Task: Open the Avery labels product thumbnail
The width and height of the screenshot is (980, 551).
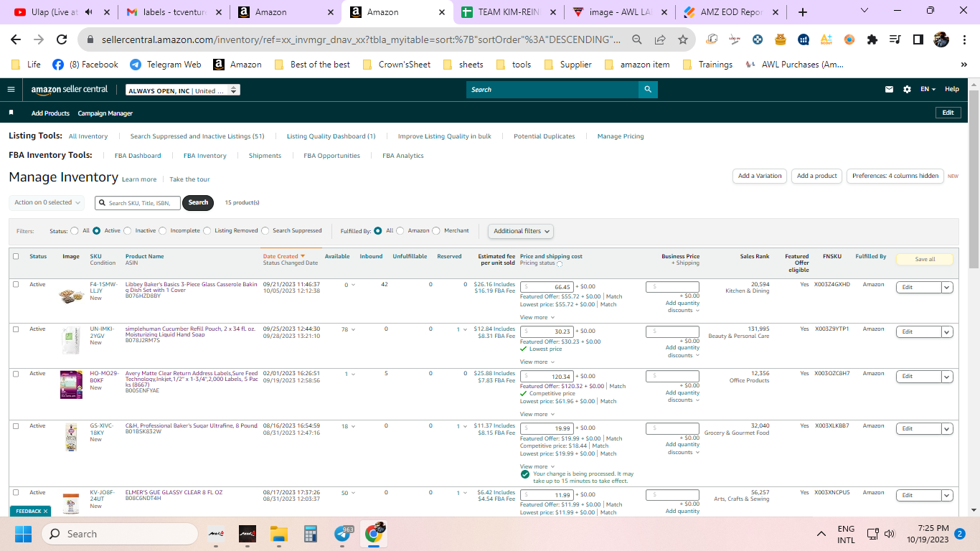Action: [71, 385]
